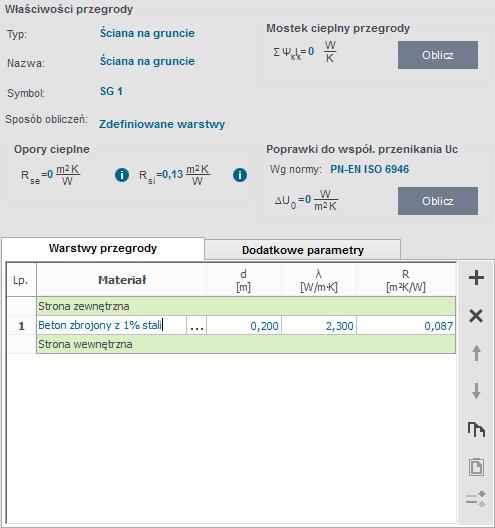This screenshot has height=528, width=495.
Task: Edit lambda value 2,300
Action: pos(319,326)
